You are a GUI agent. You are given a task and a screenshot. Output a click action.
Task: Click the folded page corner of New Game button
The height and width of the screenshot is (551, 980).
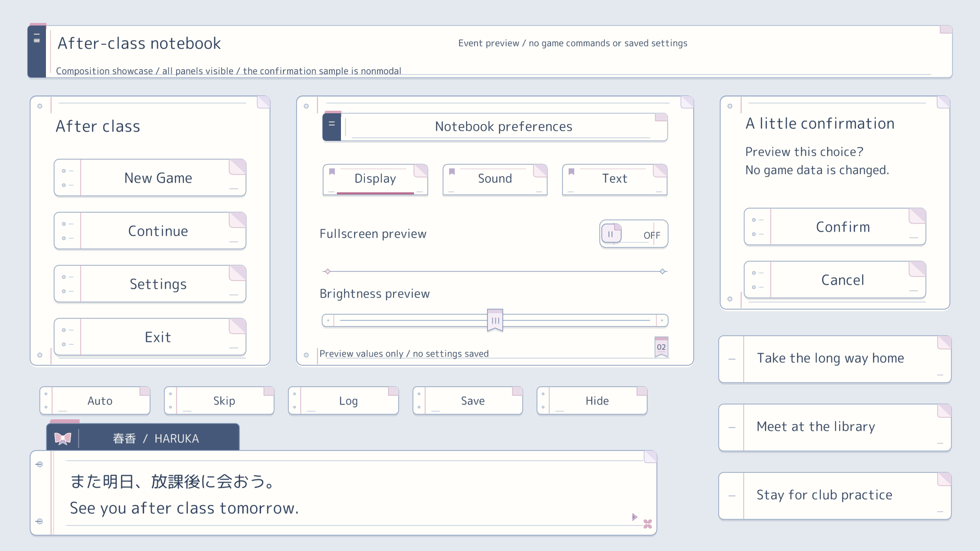point(237,167)
